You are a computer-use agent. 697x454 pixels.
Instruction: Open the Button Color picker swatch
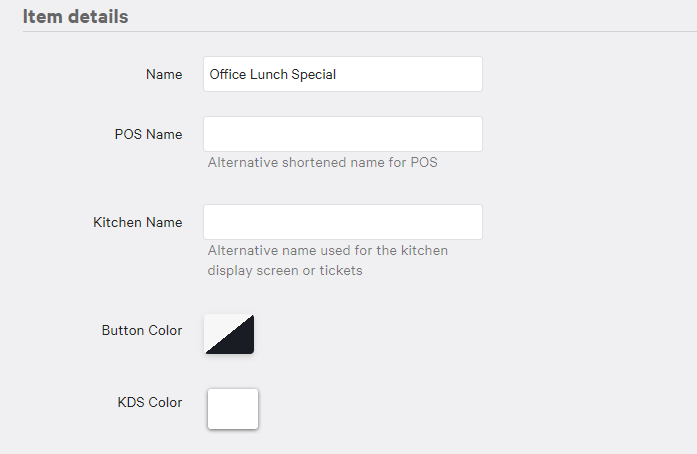pos(229,334)
